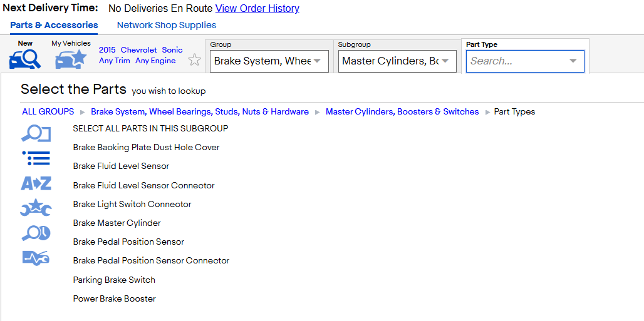Click the magnifier-and-box catalog lookup icon
This screenshot has height=321, width=644.
point(36,134)
